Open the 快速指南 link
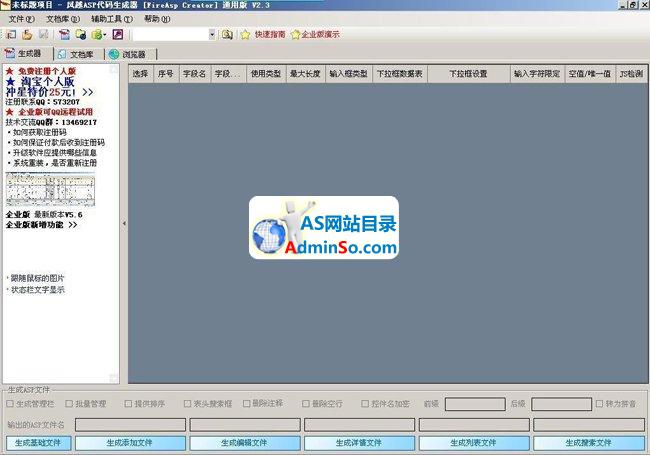This screenshot has height=455, width=650. click(270, 34)
